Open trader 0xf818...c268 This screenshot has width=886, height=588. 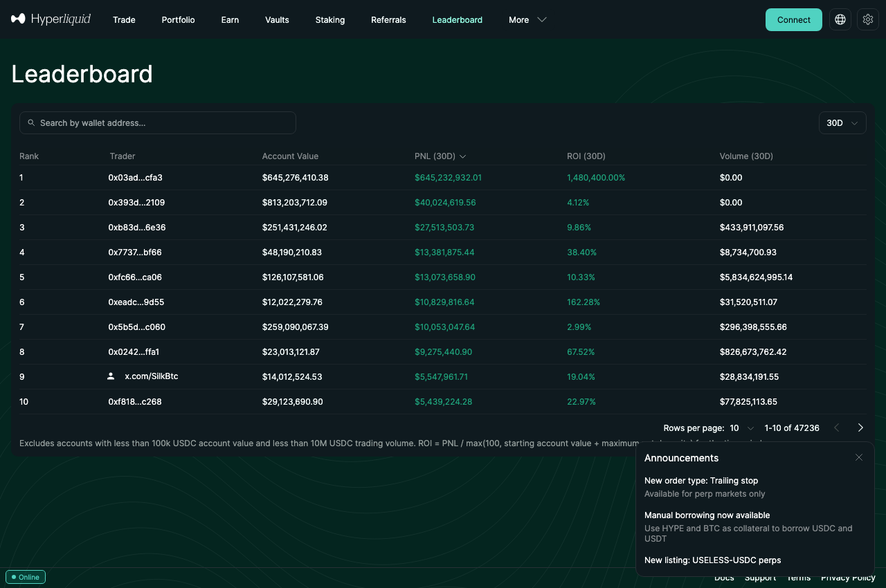point(135,402)
